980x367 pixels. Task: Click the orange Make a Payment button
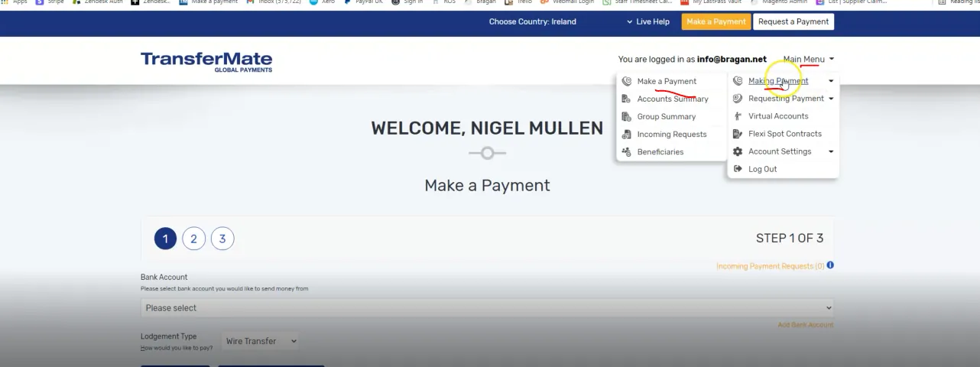click(x=716, y=21)
